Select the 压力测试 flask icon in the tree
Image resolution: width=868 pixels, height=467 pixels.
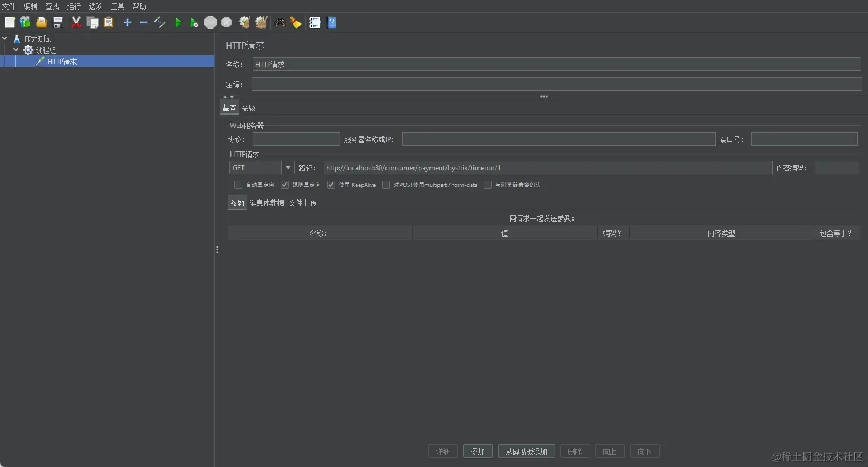pos(17,39)
